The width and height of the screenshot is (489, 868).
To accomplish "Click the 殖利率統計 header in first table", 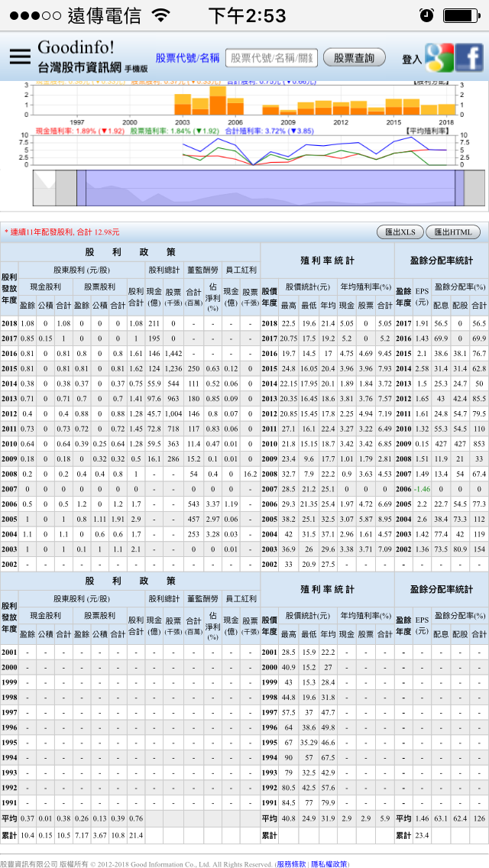I will [x=327, y=261].
